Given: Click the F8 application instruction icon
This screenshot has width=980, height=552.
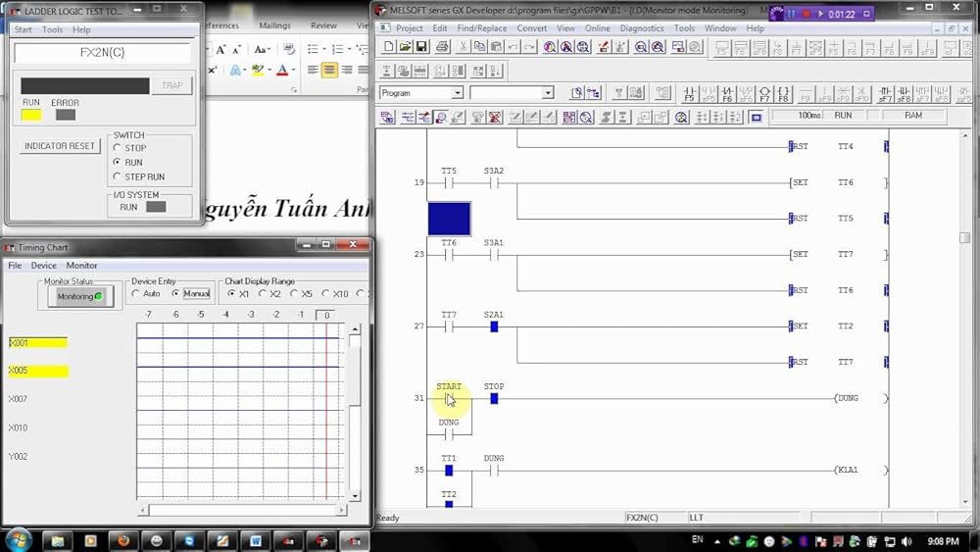Looking at the screenshot, I should 783,93.
